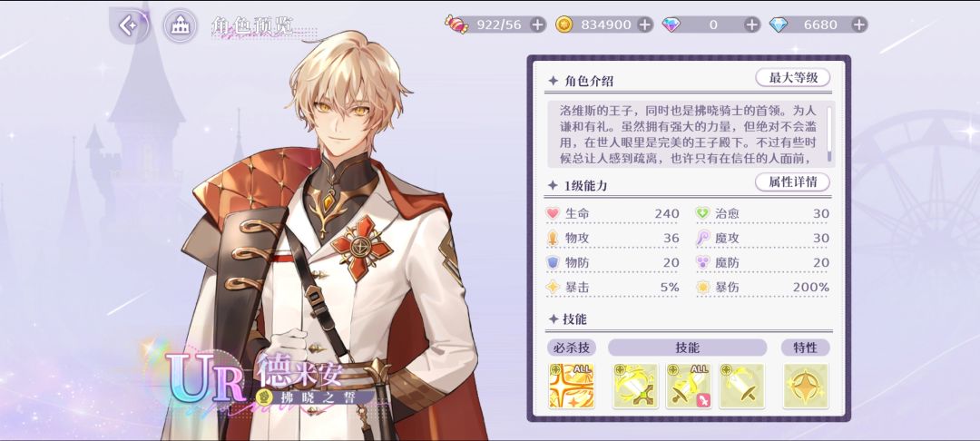Screen dimensions: 980x441
Task: Open the castle home icon
Action: [x=180, y=25]
